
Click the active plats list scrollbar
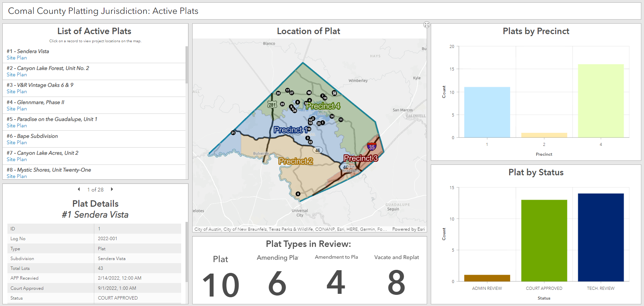[187, 65]
